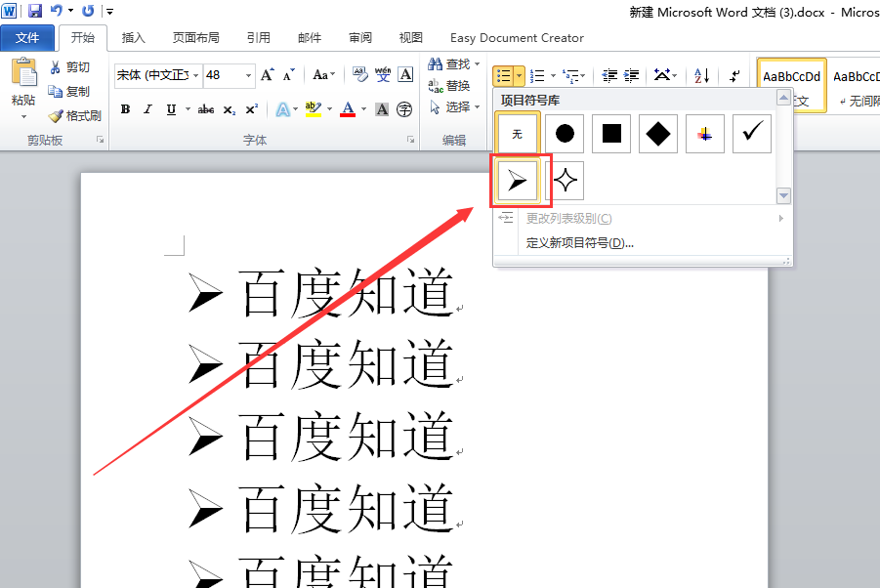The height and width of the screenshot is (588, 880).
Task: Click the 查找 find button
Action: pyautogui.click(x=453, y=63)
